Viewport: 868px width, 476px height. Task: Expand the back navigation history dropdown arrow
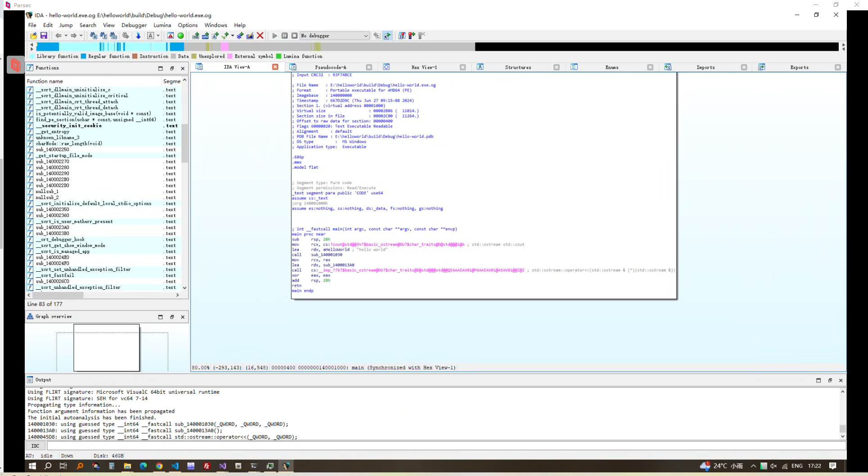66,36
